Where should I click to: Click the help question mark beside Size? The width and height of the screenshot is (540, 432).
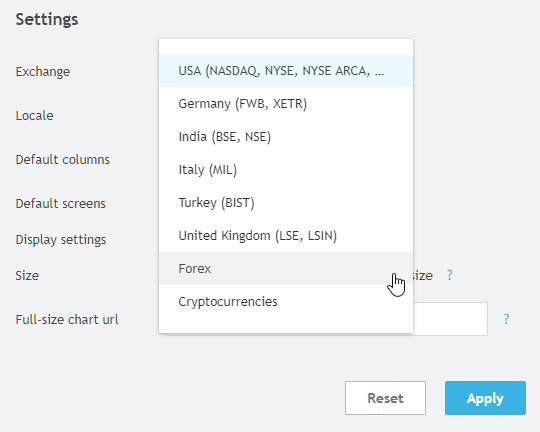point(449,275)
